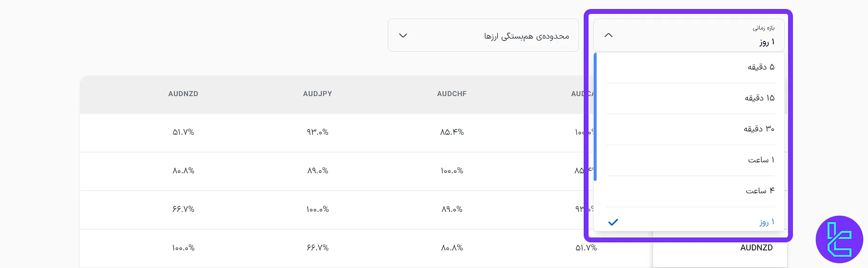Viewport: 868px width, 268px height.
Task: Pick the ۳۰ دقیقه timeframe option
Action: coord(759,129)
